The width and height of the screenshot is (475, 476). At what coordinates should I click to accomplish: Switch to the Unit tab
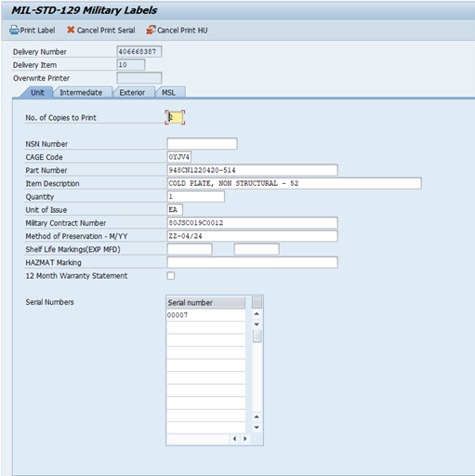[37, 92]
